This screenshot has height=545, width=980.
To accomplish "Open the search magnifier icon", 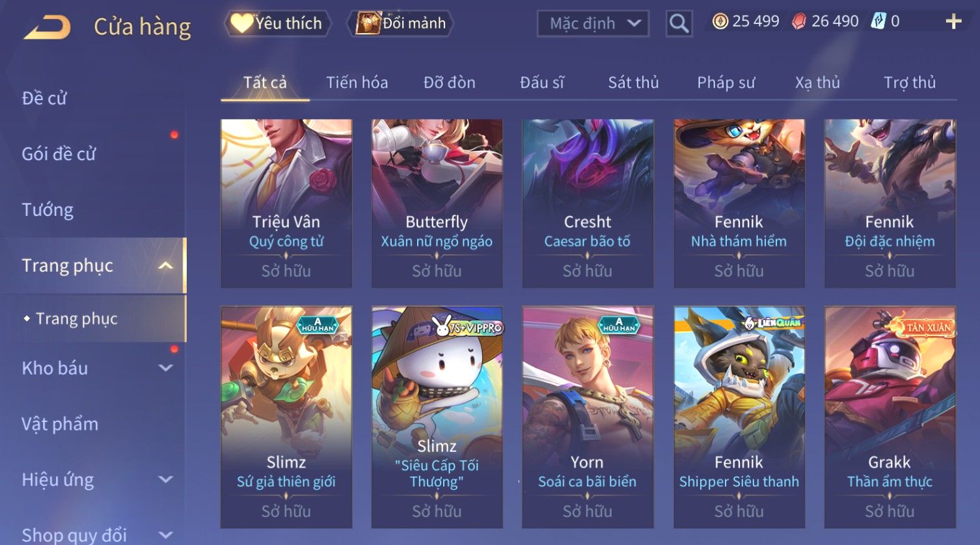I will [679, 24].
